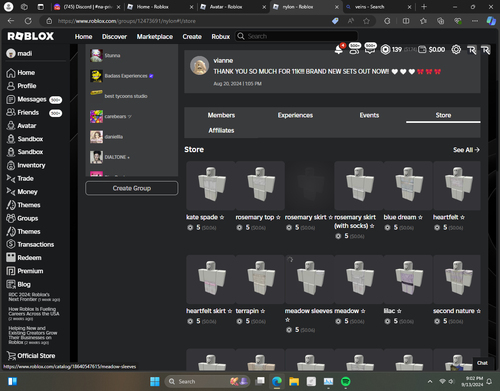Select the Store tab
The image size is (500, 391).
pos(443,115)
